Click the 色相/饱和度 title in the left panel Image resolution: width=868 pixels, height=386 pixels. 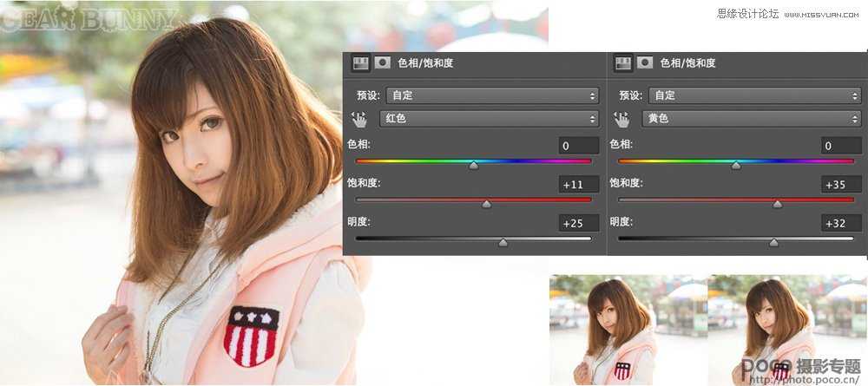coord(425,63)
